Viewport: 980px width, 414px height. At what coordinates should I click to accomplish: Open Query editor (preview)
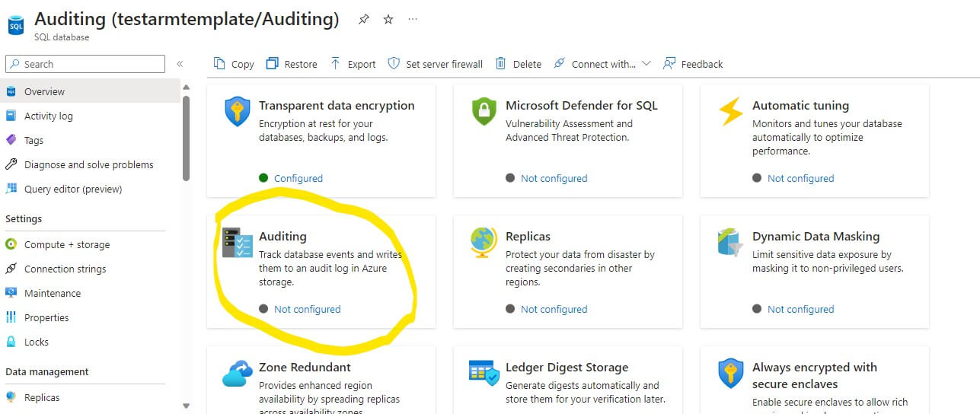click(x=72, y=189)
